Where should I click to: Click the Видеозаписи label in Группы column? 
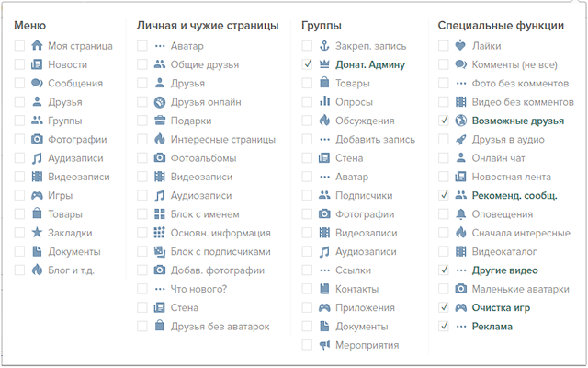(x=366, y=233)
